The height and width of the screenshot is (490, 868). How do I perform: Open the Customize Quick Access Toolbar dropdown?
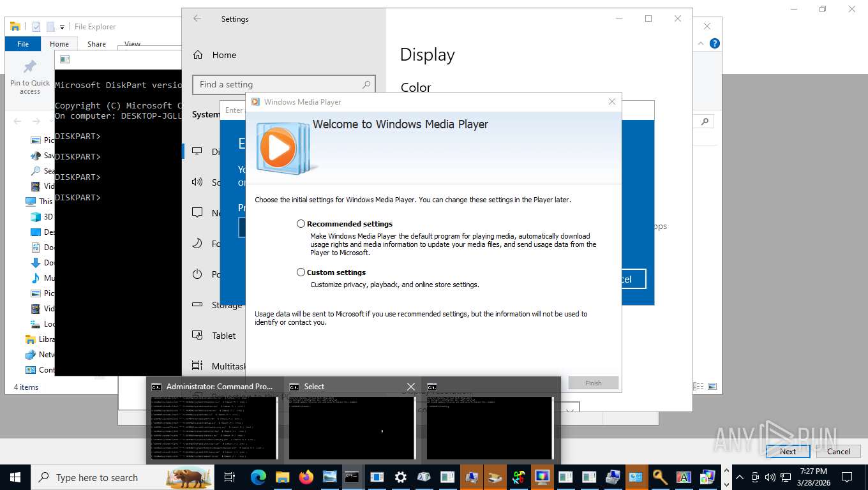63,27
